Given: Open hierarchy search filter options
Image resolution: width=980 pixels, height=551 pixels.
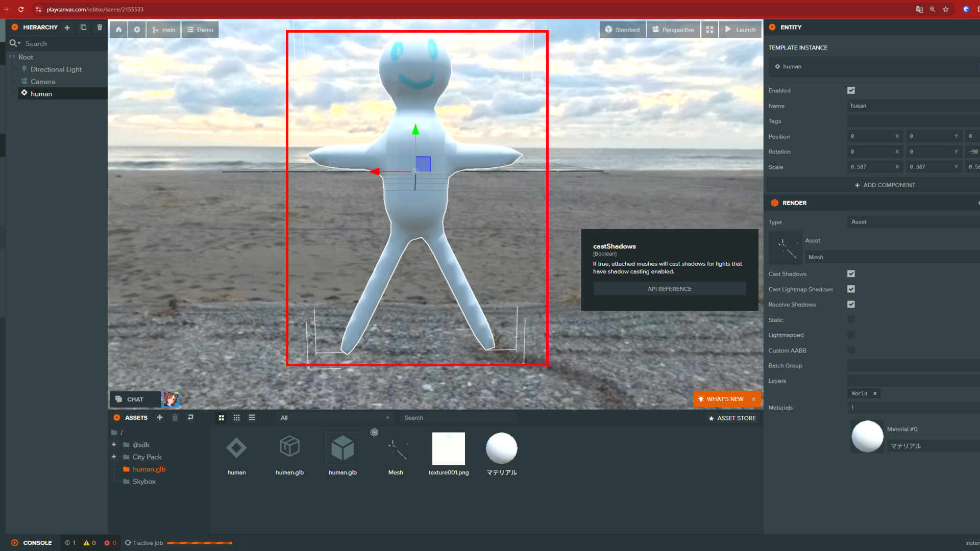Looking at the screenshot, I should (x=15, y=43).
